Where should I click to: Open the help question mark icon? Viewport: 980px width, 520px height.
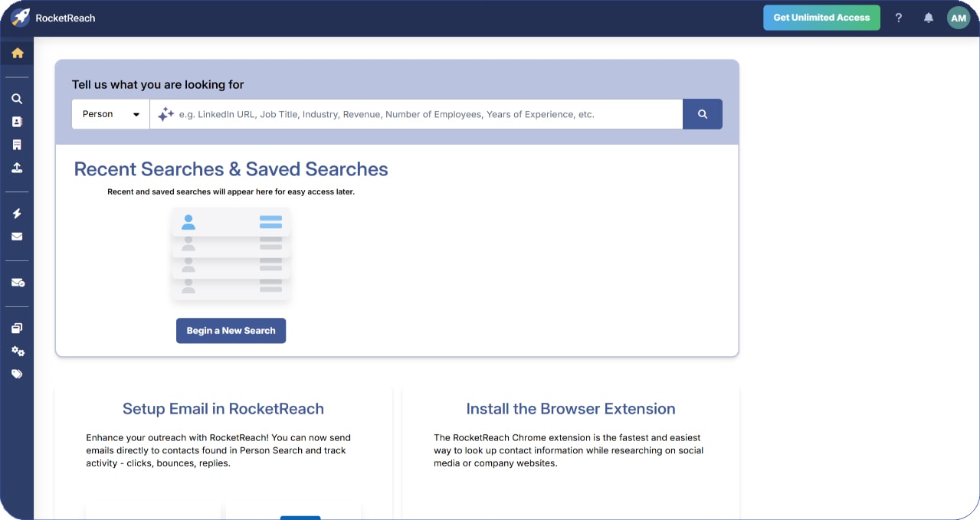899,18
